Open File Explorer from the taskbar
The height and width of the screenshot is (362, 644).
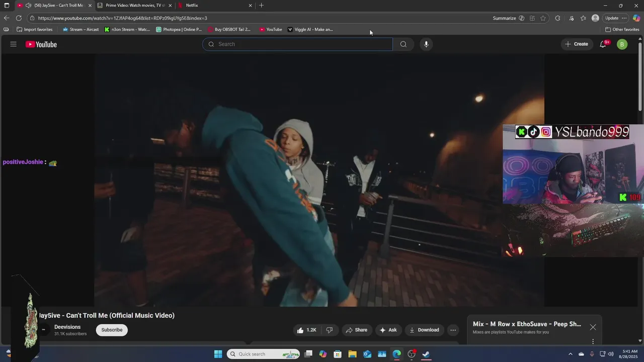tap(352, 354)
